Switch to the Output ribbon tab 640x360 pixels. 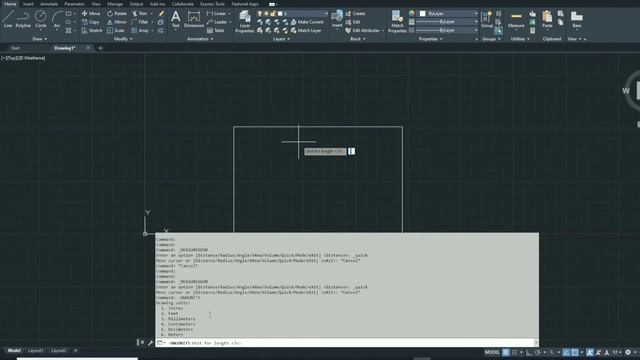coord(136,4)
